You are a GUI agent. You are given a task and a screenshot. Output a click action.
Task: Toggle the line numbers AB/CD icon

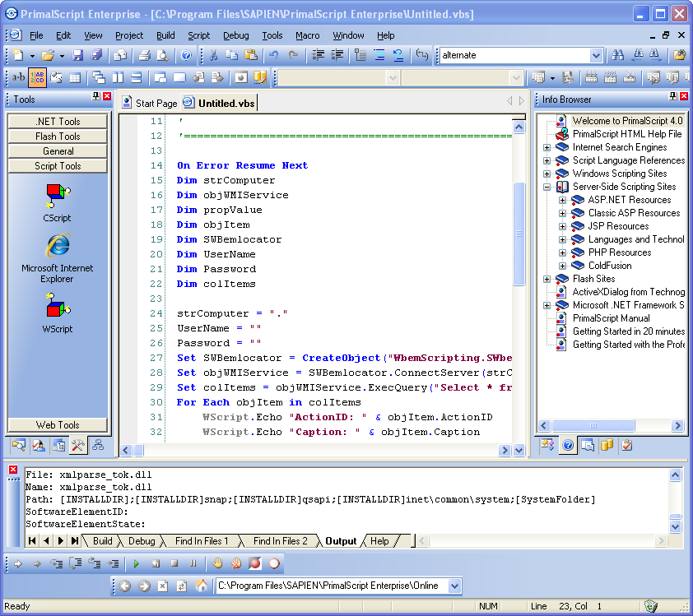[37, 77]
